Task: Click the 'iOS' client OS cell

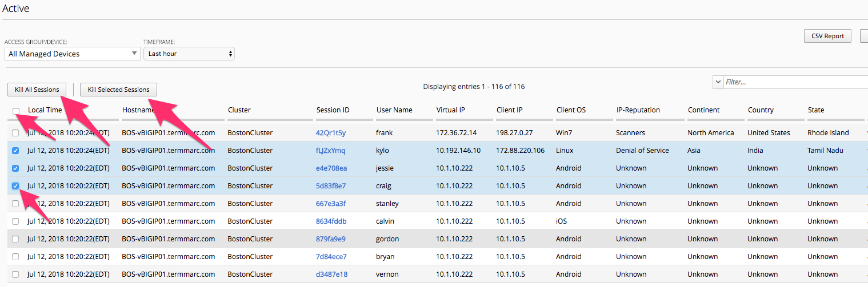Action: tap(562, 221)
